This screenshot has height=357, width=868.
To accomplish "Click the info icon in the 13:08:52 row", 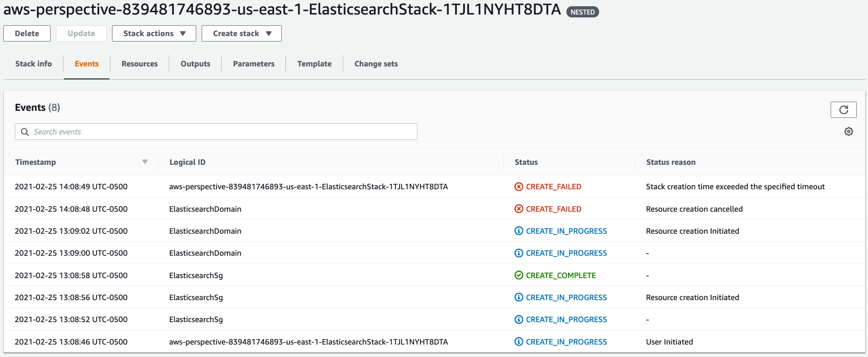I will point(519,319).
